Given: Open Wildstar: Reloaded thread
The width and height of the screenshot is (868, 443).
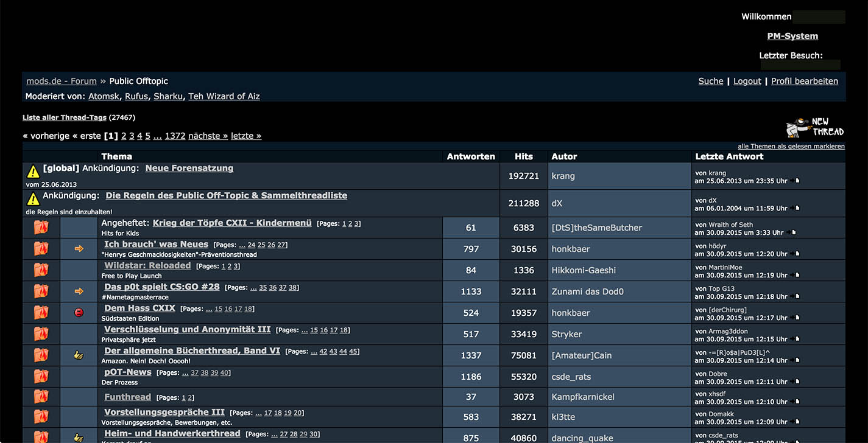Looking at the screenshot, I should 147,265.
